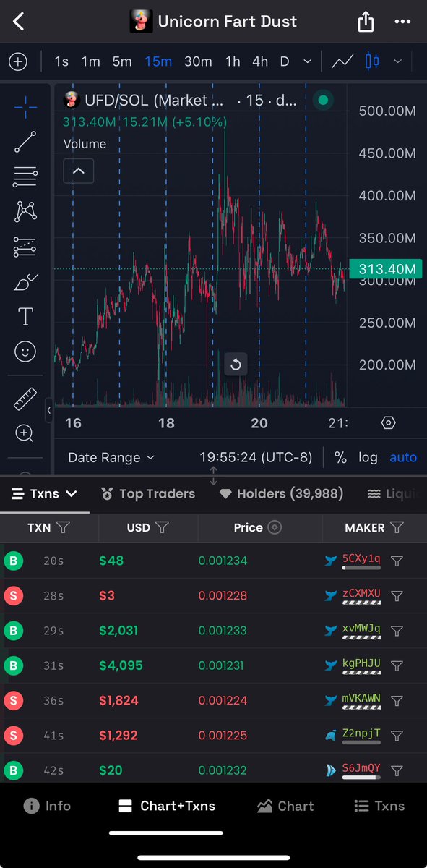427x868 pixels.
Task: Open the Chart bottom tab
Action: tap(285, 806)
